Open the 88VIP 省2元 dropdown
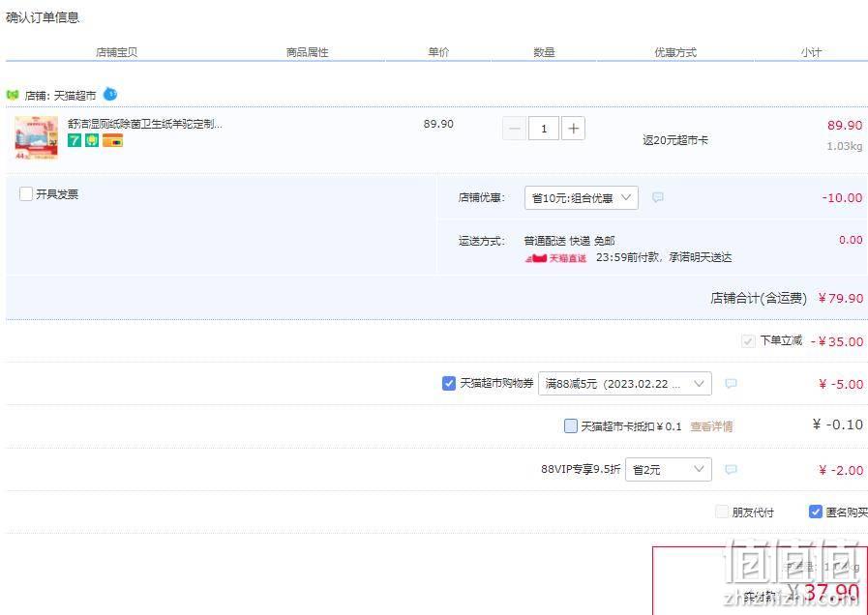The width and height of the screenshot is (868, 615). tap(668, 470)
